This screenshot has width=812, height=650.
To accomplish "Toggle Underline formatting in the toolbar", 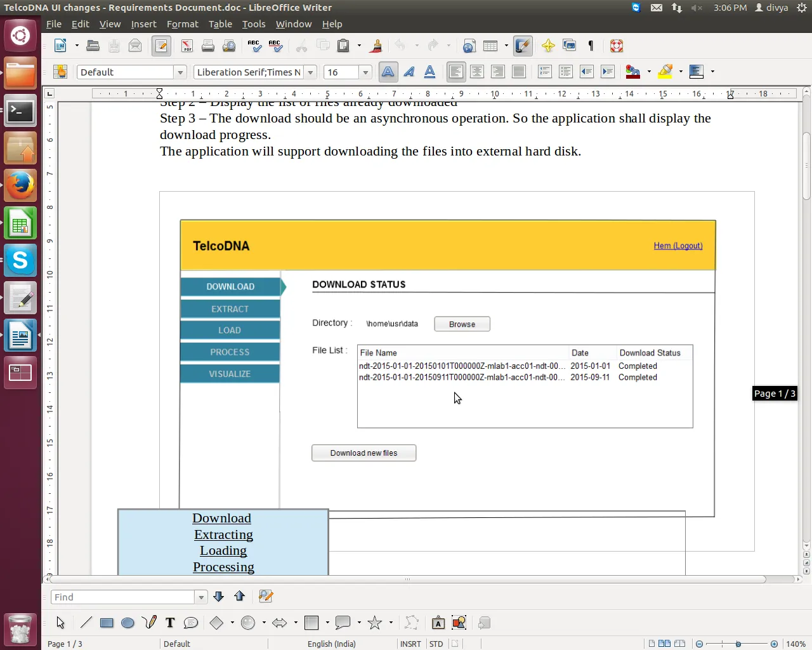I will (429, 72).
